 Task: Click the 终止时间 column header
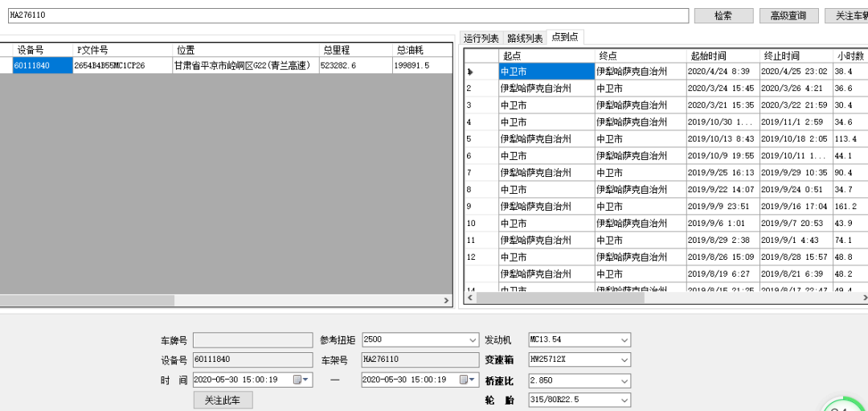pyautogui.click(x=796, y=56)
